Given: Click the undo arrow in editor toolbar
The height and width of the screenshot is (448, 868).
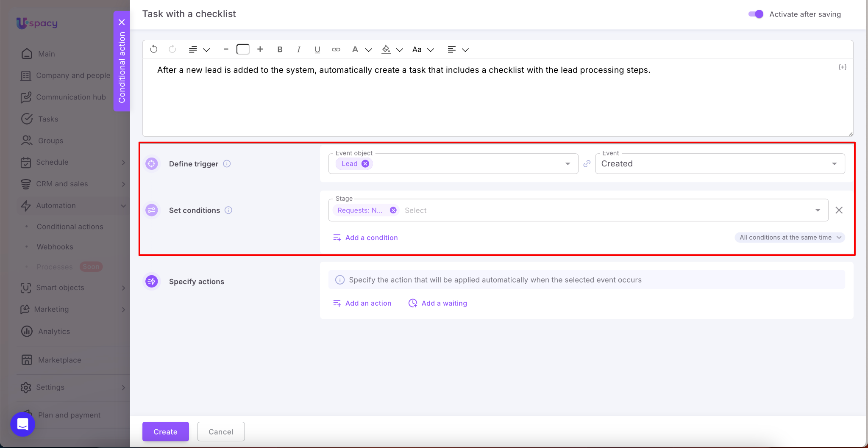Looking at the screenshot, I should pyautogui.click(x=154, y=50).
